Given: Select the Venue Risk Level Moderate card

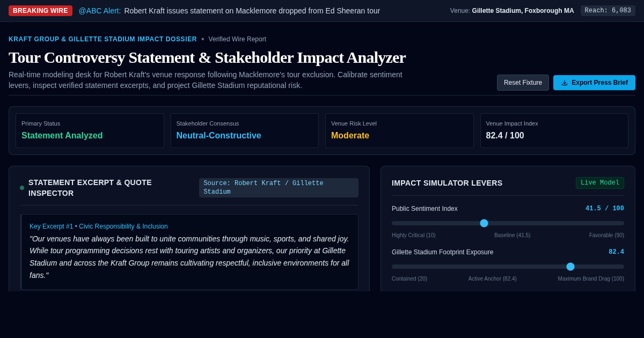Looking at the screenshot, I should [399, 130].
